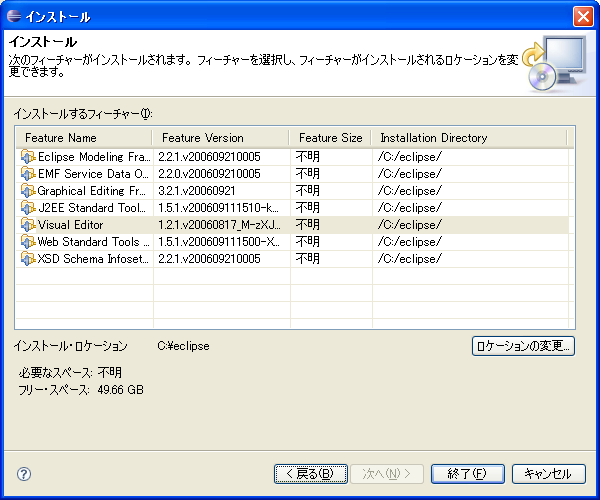Viewport: 600px width, 500px height.
Task: Sort by the Feature Version column header
Action: pos(220,138)
